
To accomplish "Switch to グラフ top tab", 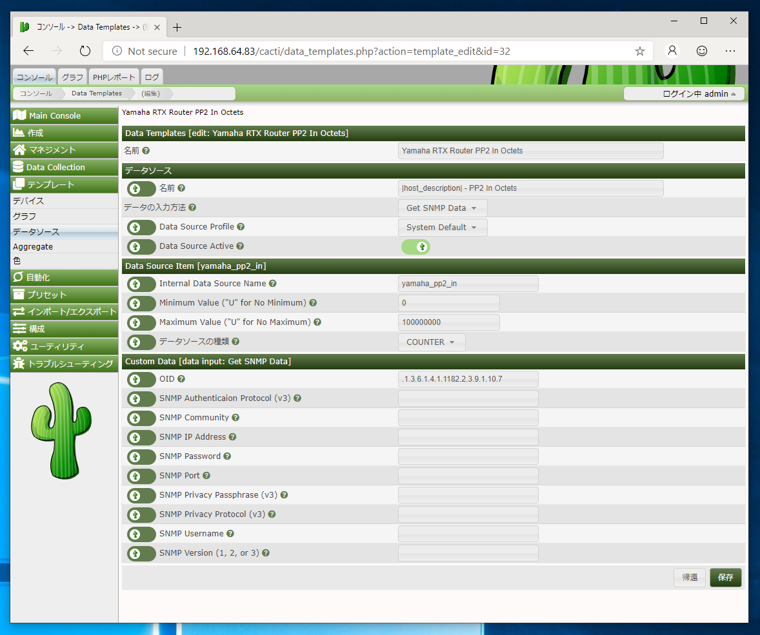I will [x=72, y=77].
